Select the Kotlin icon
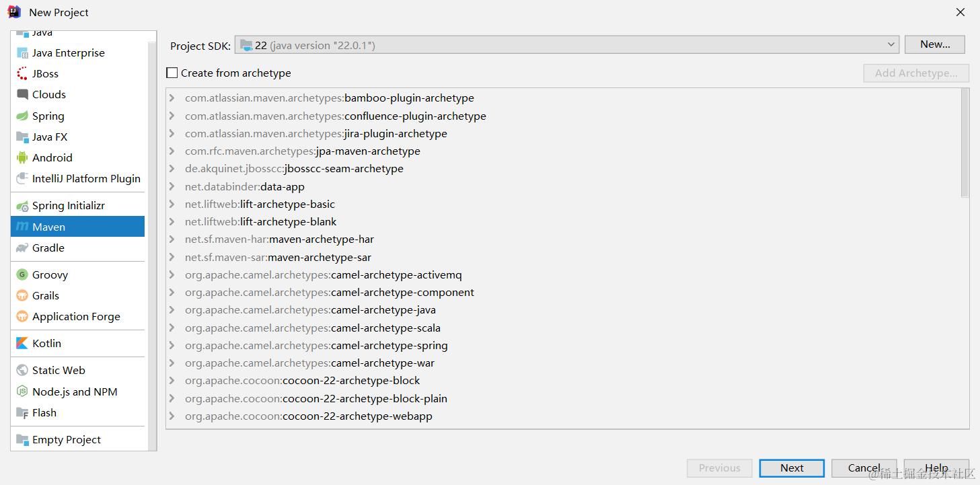The width and height of the screenshot is (980, 485). [22, 344]
